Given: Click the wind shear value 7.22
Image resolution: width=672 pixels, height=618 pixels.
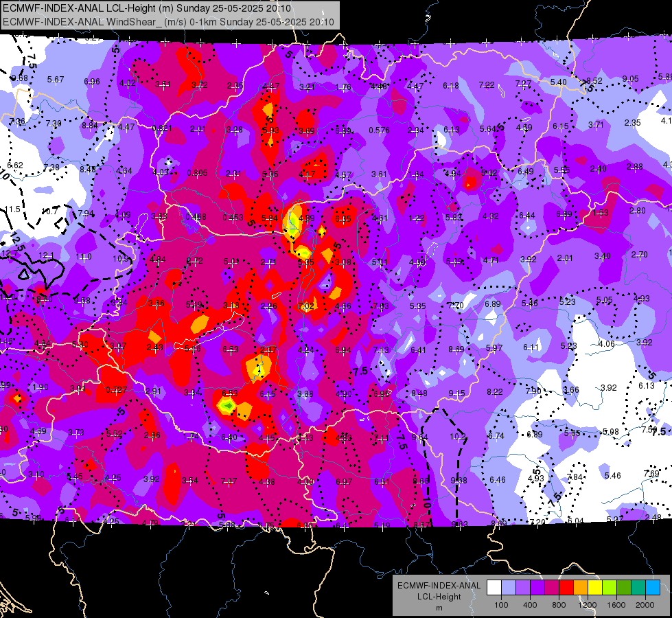Looking at the screenshot, I should pyautogui.click(x=487, y=85).
